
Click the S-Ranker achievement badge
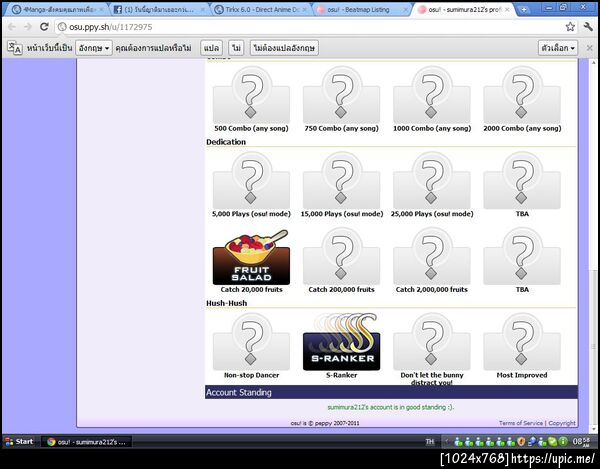pyautogui.click(x=341, y=342)
